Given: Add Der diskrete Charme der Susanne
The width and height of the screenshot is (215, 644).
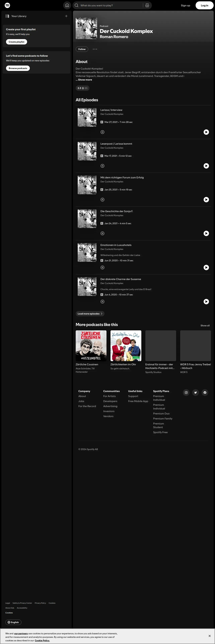Looking at the screenshot, I should [102, 301].
